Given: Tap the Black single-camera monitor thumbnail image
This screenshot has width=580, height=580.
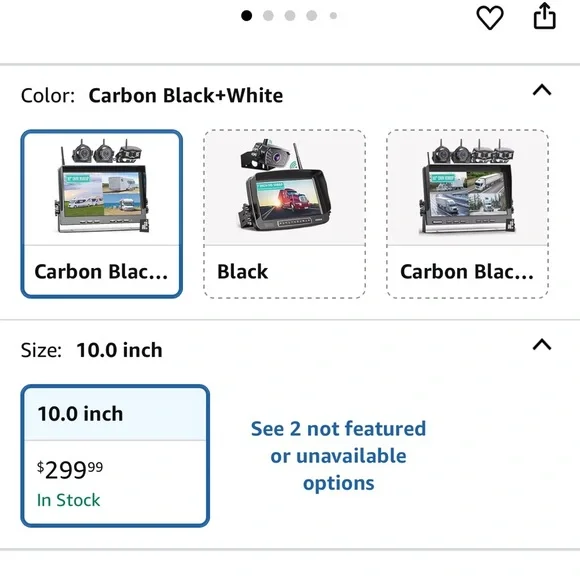Looking at the screenshot, I should pyautogui.click(x=284, y=186).
